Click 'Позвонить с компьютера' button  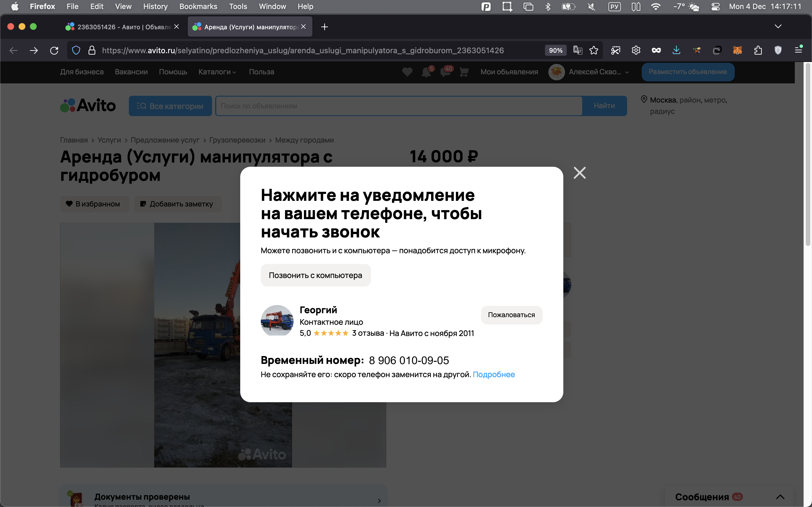[x=315, y=275]
